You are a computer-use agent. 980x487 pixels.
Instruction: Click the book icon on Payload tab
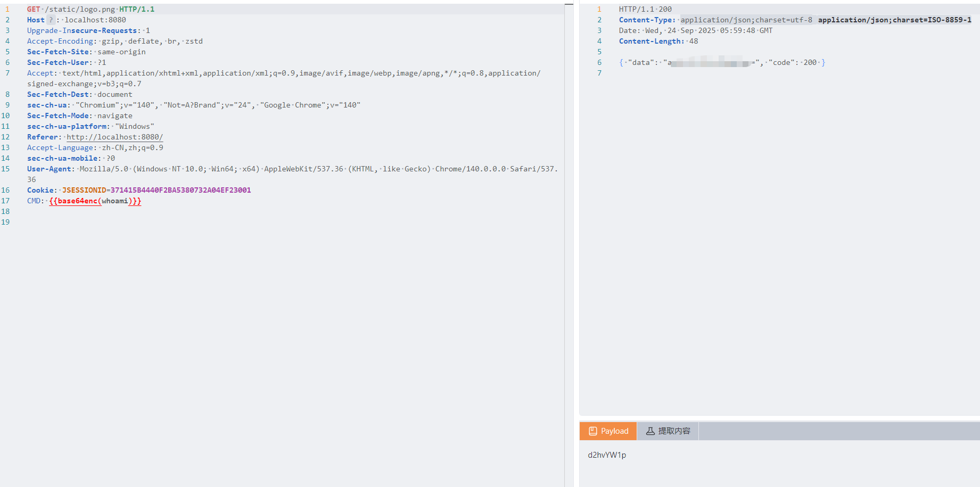(x=592, y=431)
